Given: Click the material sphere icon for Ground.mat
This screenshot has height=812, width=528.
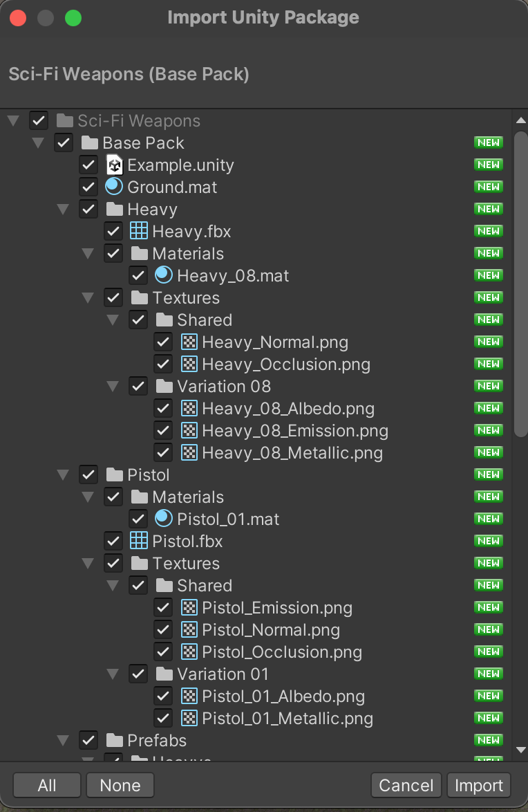Looking at the screenshot, I should pyautogui.click(x=114, y=187).
